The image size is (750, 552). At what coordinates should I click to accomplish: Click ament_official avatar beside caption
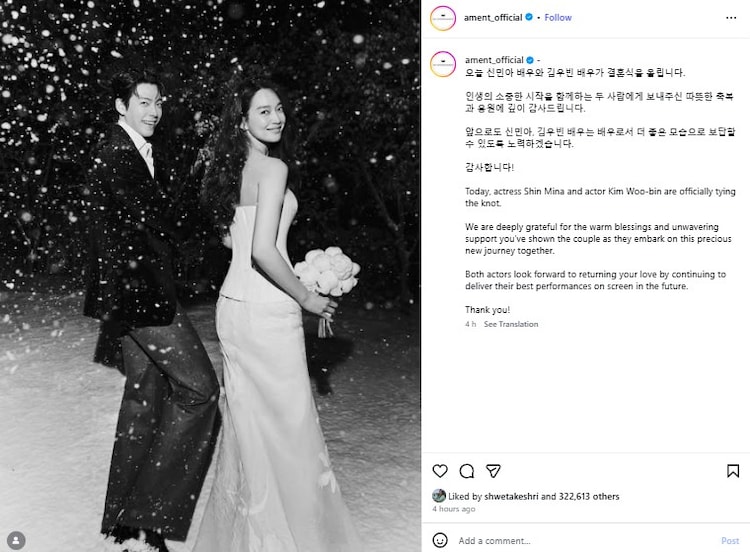point(443,64)
